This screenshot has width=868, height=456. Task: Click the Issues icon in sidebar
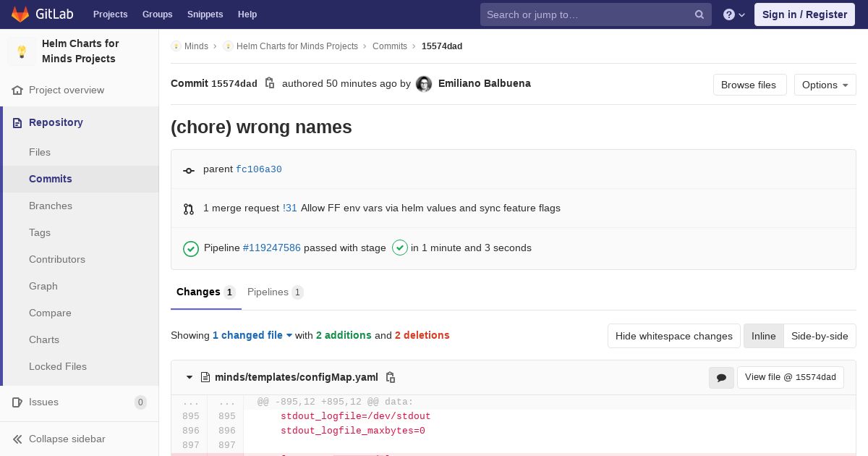17,402
